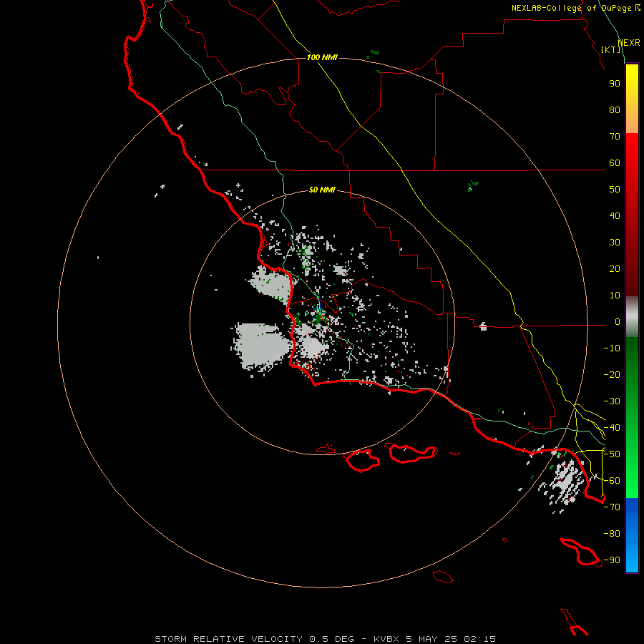The height and width of the screenshot is (644, 644).
Task: Click the positive 90 value on the velocity scale
Action: click(x=615, y=84)
